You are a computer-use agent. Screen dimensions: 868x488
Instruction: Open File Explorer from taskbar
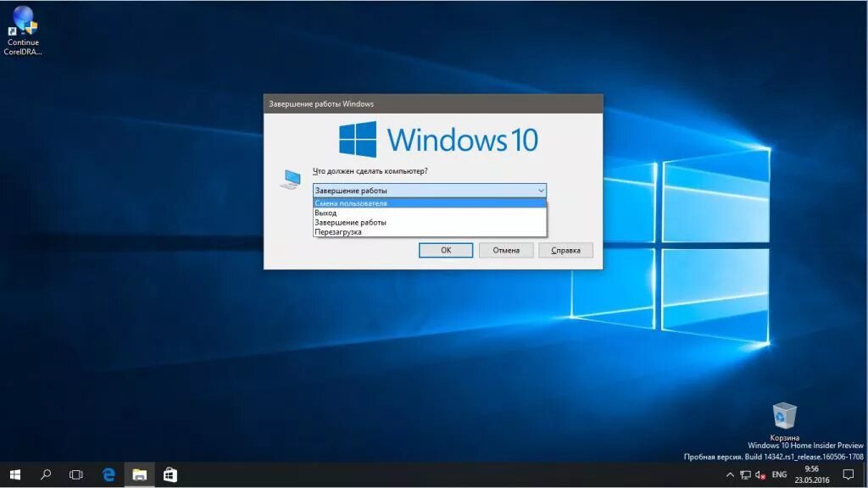pos(140,474)
